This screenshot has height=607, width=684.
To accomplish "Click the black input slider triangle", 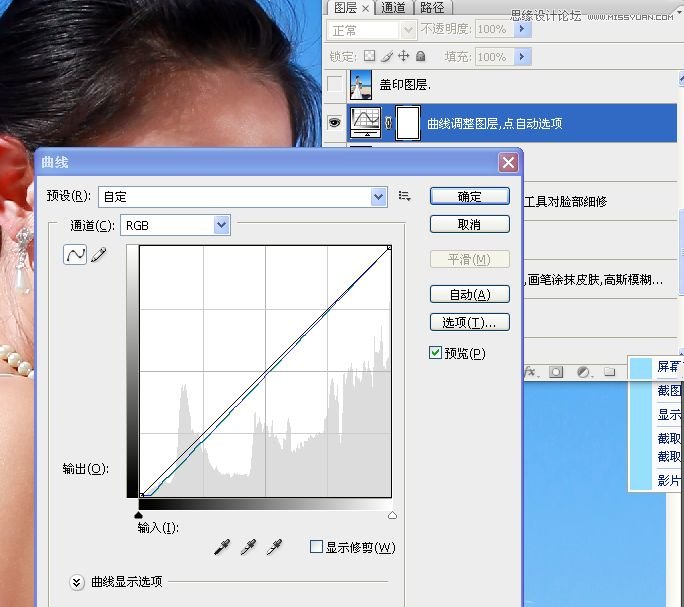I will tap(139, 515).
